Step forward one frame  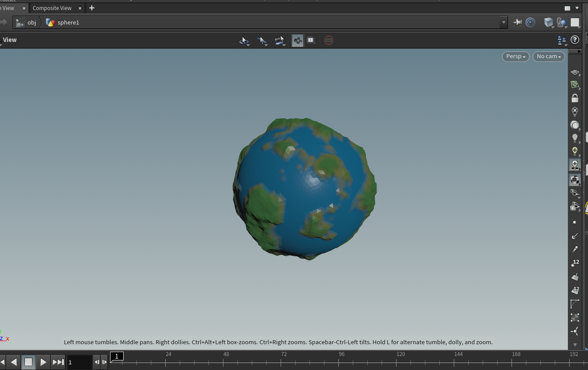[104, 362]
